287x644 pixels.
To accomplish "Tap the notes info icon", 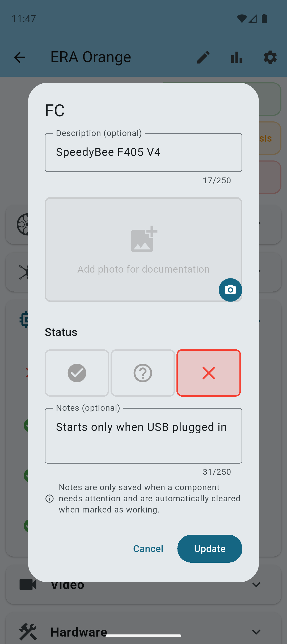I will click(x=49, y=499).
